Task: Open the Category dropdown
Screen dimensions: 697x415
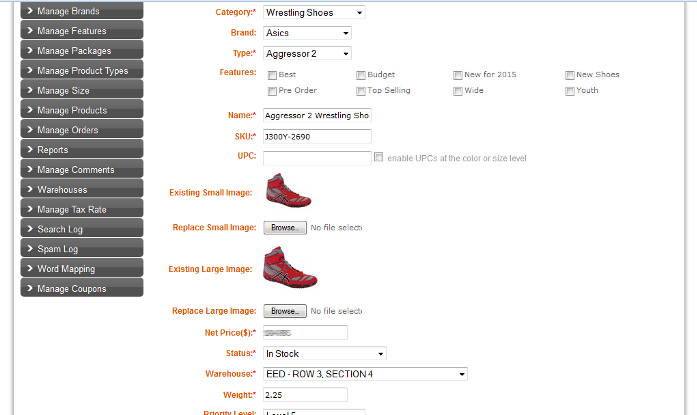Action: 313,13
